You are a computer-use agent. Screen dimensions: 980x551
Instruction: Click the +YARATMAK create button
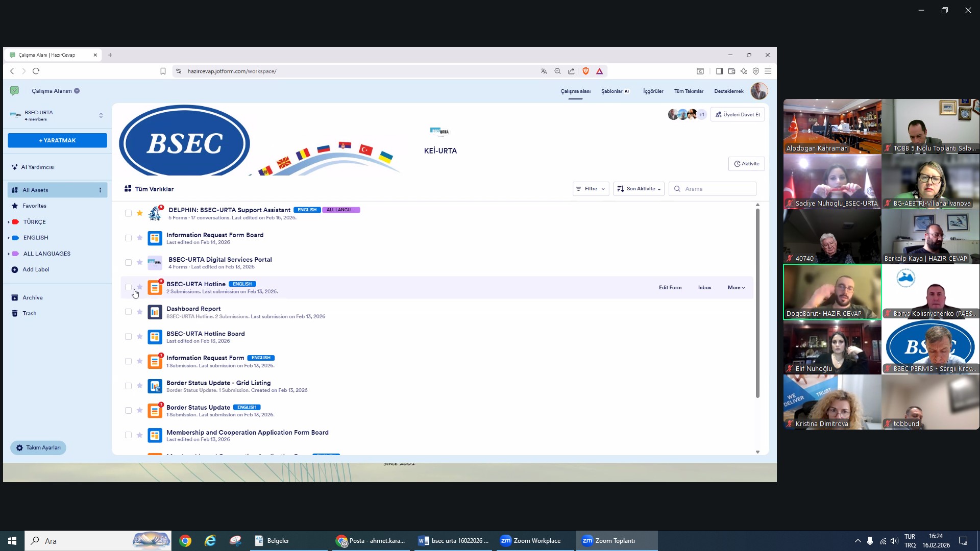[x=57, y=140]
